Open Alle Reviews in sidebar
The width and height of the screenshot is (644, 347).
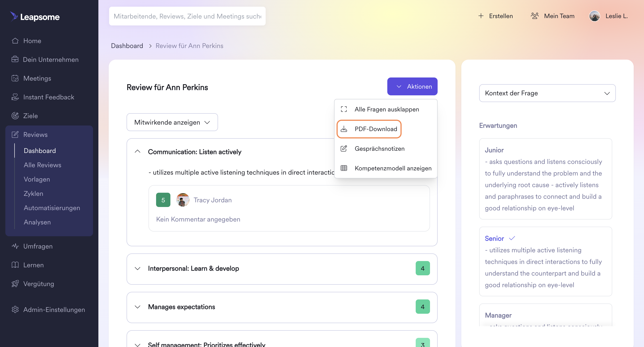click(x=42, y=165)
